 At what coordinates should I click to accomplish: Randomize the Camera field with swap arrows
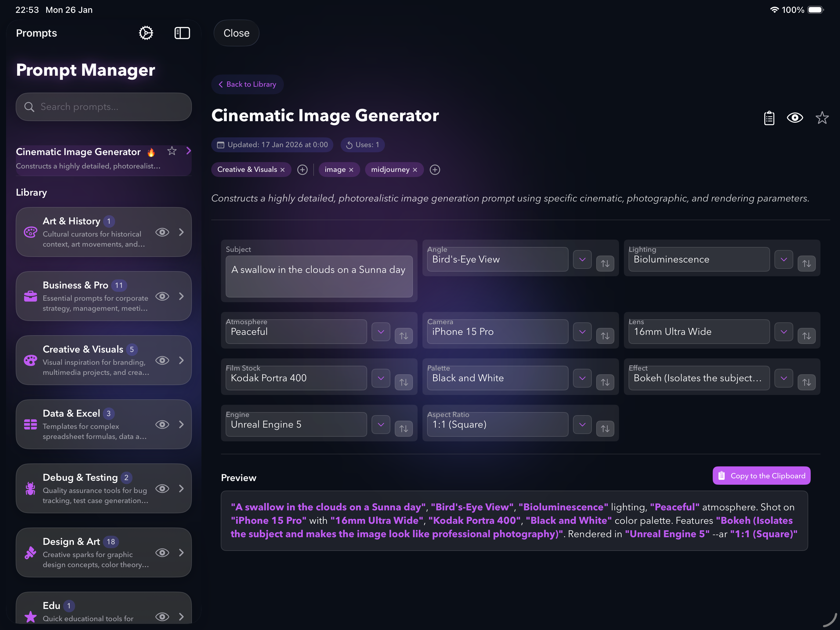(605, 336)
